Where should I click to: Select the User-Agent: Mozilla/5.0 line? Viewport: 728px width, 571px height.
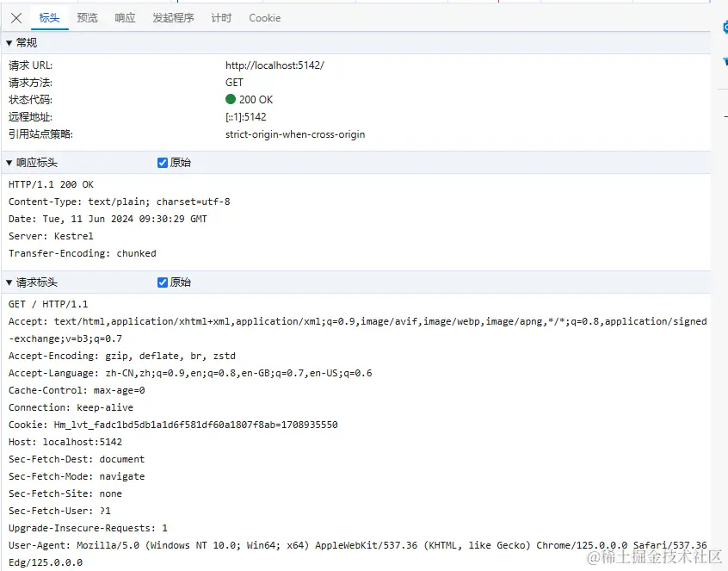click(x=357, y=545)
